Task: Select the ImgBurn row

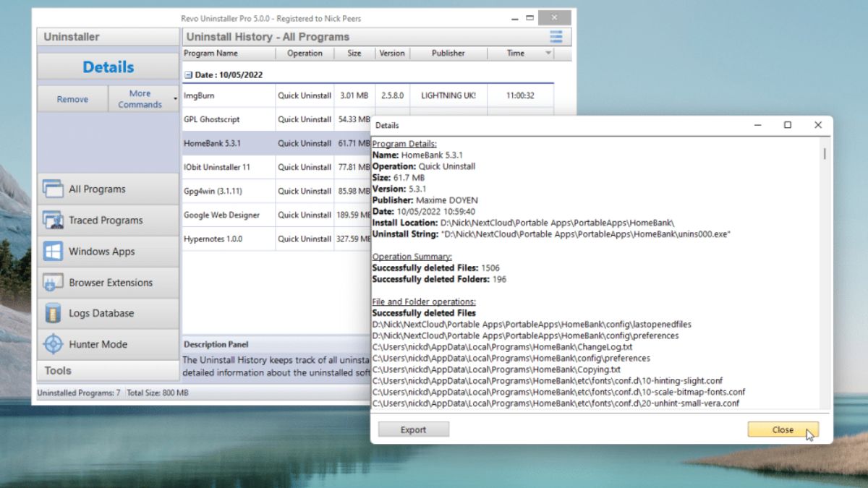Action: click(367, 95)
